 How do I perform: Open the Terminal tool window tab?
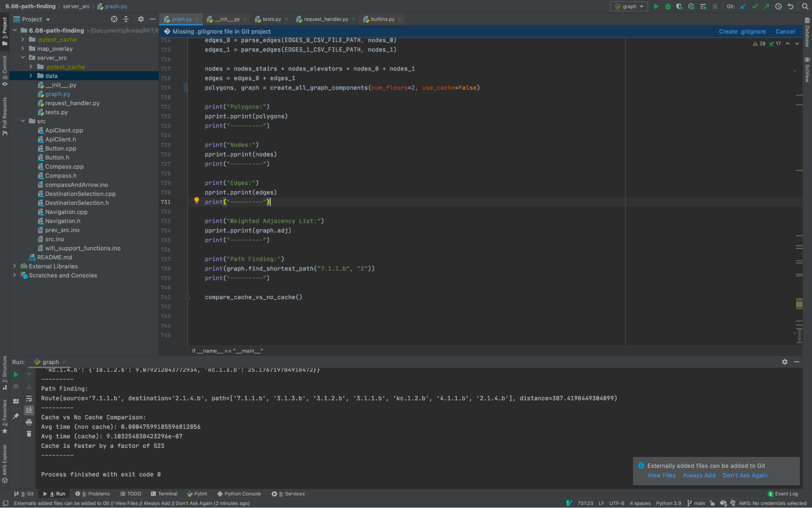164,494
